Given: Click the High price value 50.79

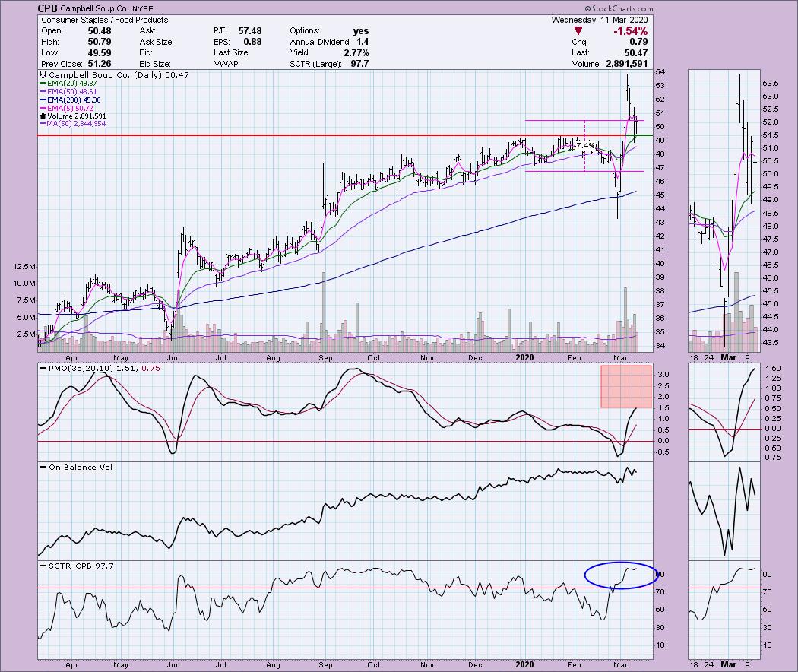Looking at the screenshot, I should pyautogui.click(x=100, y=42).
